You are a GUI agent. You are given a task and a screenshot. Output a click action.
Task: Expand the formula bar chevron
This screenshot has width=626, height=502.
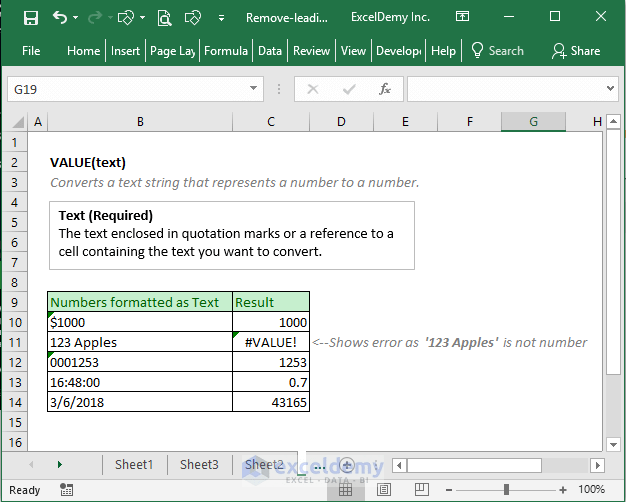pyautogui.click(x=610, y=88)
